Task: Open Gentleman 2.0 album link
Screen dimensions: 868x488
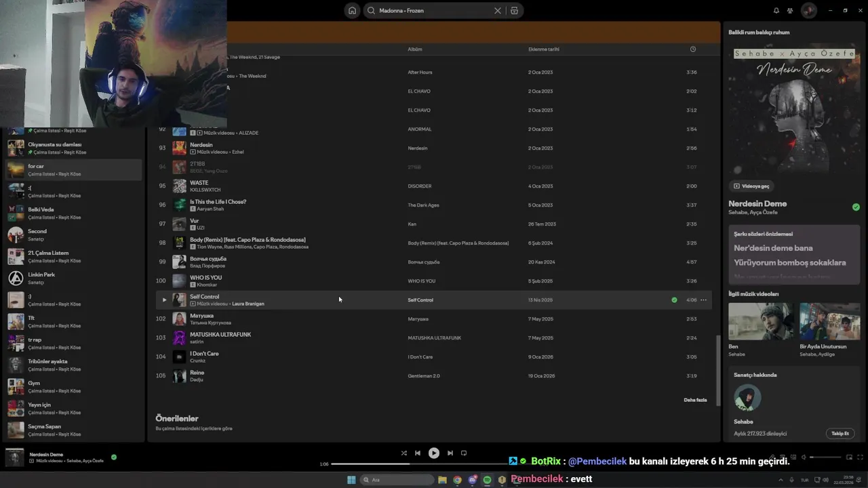Action: click(424, 375)
